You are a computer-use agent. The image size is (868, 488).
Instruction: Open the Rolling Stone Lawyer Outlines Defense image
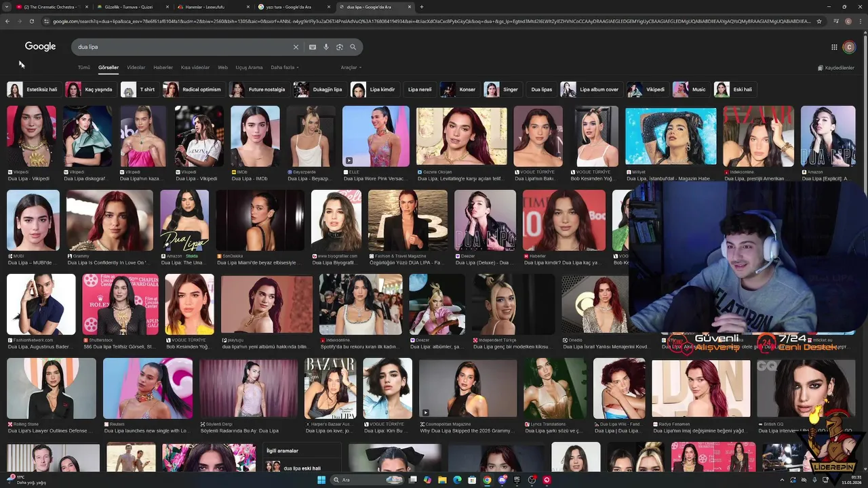pos(52,388)
